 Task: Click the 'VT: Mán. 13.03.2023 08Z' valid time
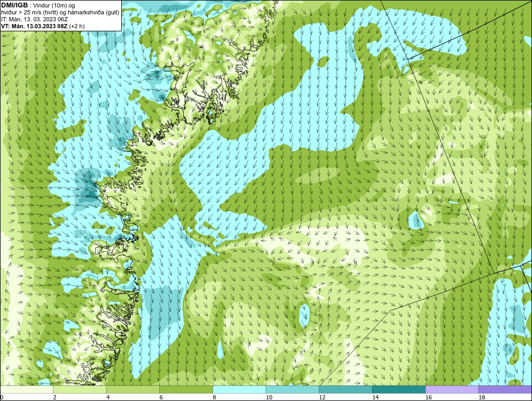pos(34,26)
